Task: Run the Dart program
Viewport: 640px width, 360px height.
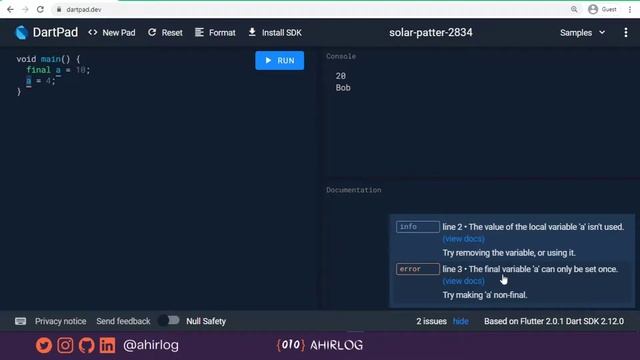Action: click(x=280, y=60)
